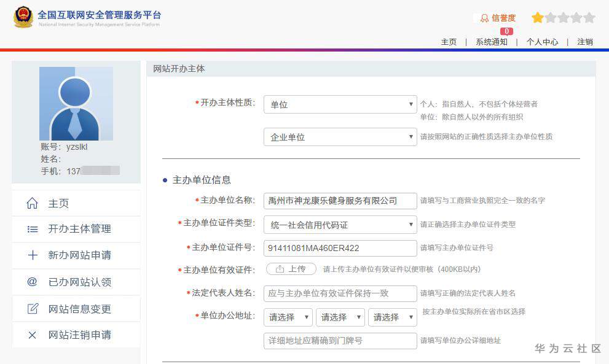Image resolution: width=609 pixels, height=364 pixels.
Task: Open 网站注销申请 in the sidebar
Action: [76, 335]
